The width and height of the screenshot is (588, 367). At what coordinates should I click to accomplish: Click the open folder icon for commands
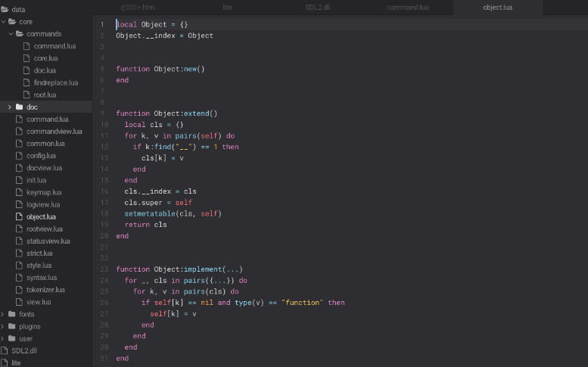coord(20,34)
